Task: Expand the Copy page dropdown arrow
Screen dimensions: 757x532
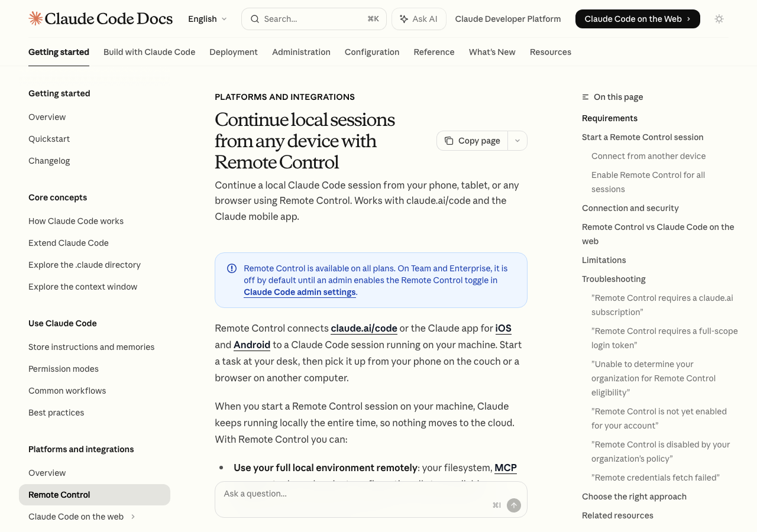Action: point(517,141)
